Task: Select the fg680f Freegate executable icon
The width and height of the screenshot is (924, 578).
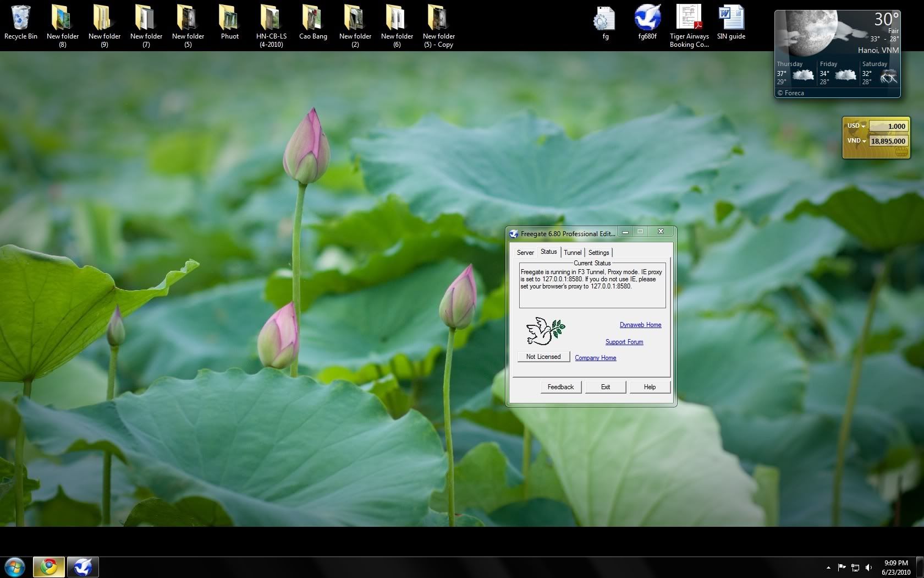Action: point(647,22)
